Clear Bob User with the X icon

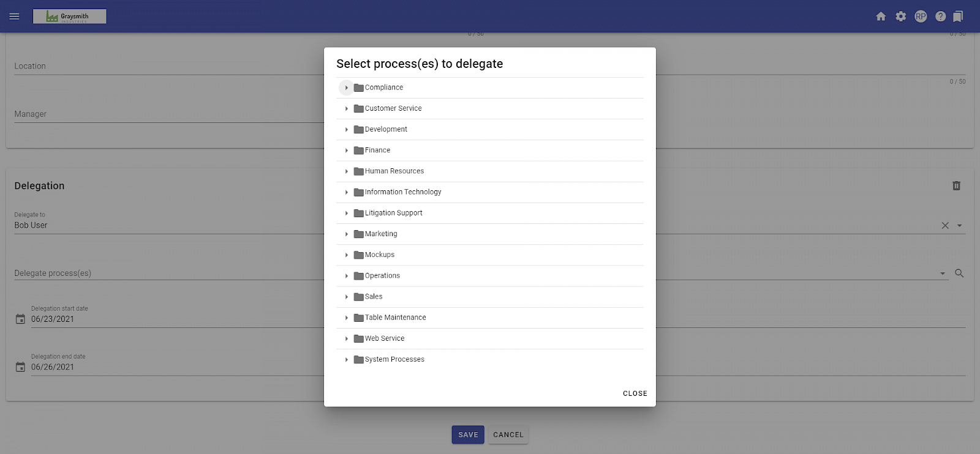(x=945, y=225)
